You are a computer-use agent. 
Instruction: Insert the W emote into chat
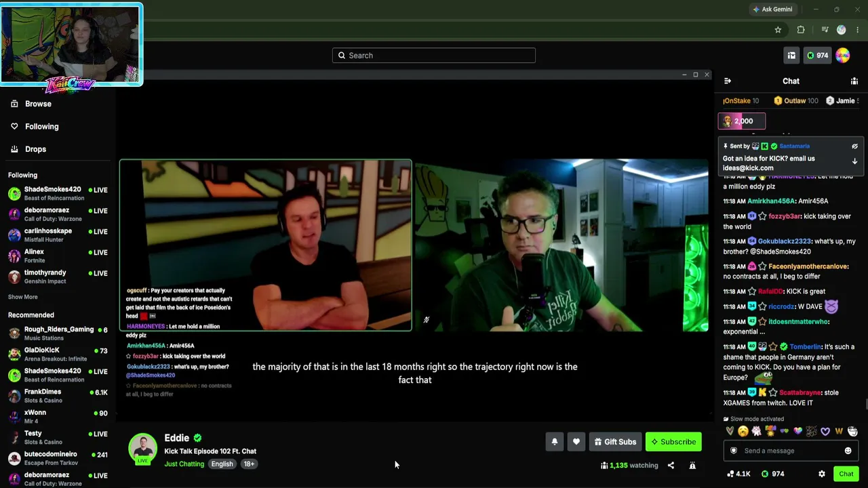click(839, 431)
